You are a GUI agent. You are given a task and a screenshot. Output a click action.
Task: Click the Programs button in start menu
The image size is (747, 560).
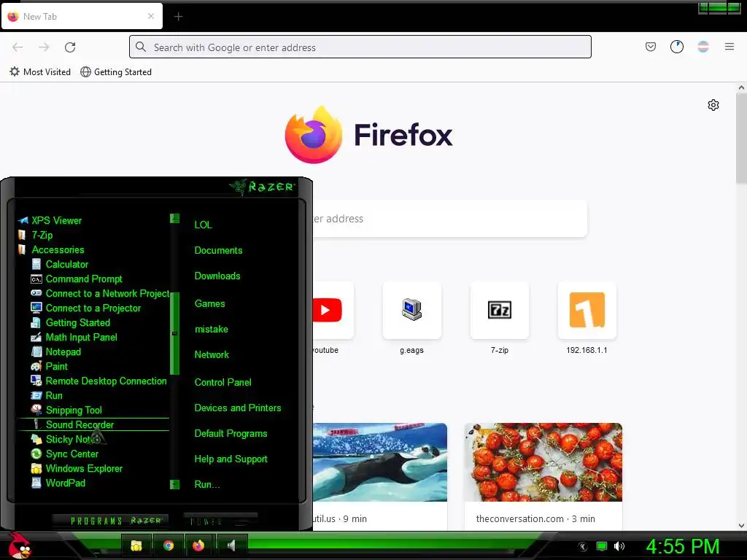pos(111,521)
